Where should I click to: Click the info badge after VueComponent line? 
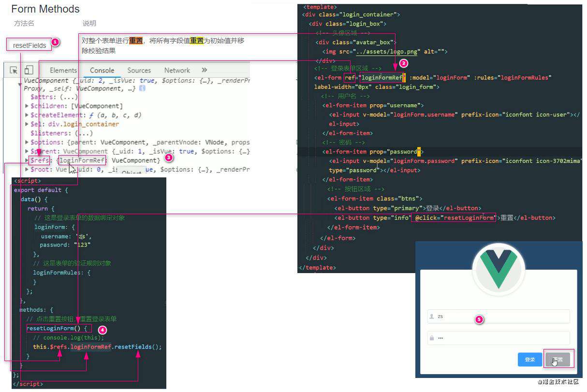[142, 88]
